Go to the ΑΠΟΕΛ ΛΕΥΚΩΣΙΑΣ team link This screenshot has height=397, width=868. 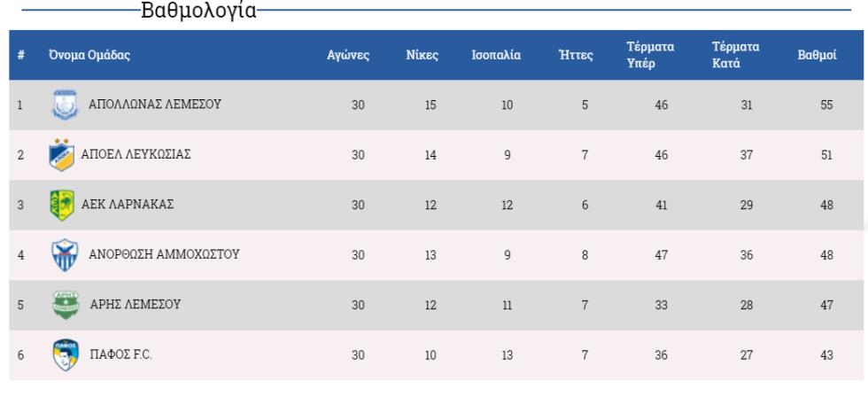[136, 154]
